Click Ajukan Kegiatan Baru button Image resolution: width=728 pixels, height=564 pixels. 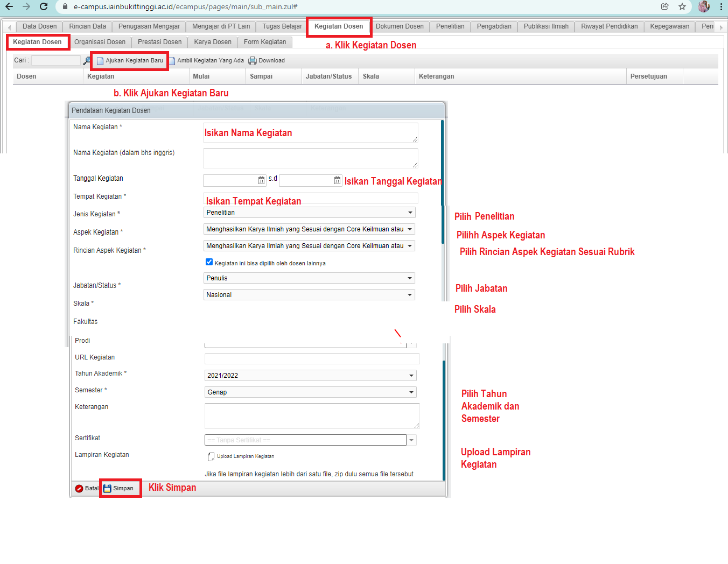tap(130, 61)
